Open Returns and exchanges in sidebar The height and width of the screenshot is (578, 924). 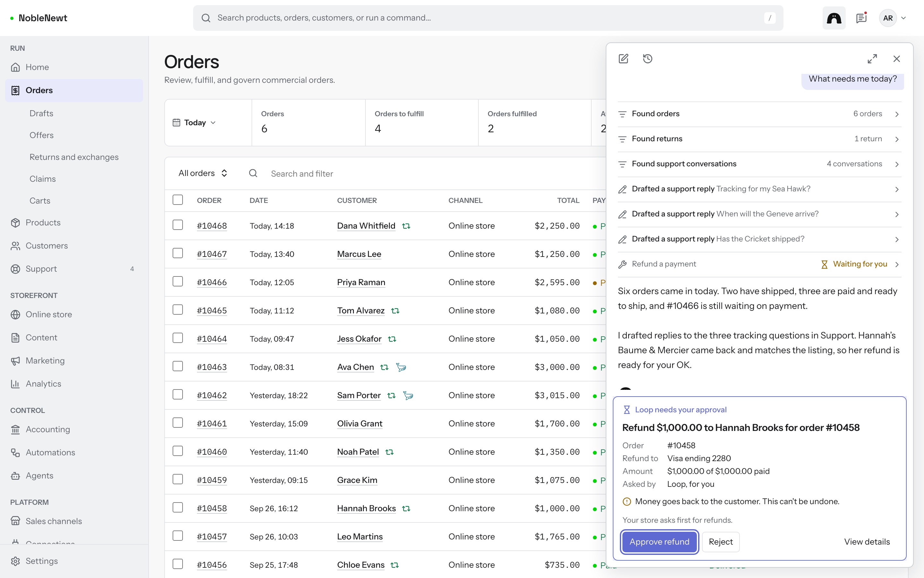pyautogui.click(x=74, y=157)
